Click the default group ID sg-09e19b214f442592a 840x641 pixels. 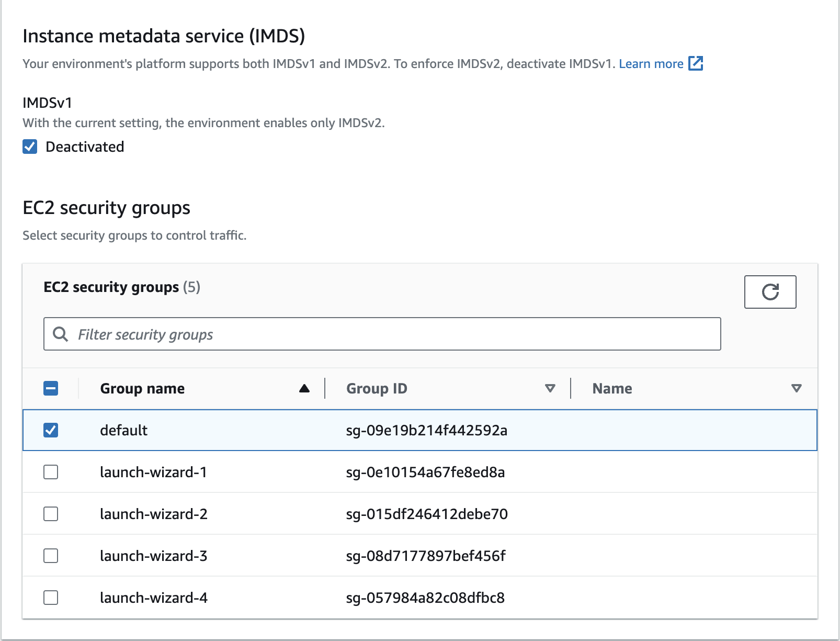coord(427,430)
